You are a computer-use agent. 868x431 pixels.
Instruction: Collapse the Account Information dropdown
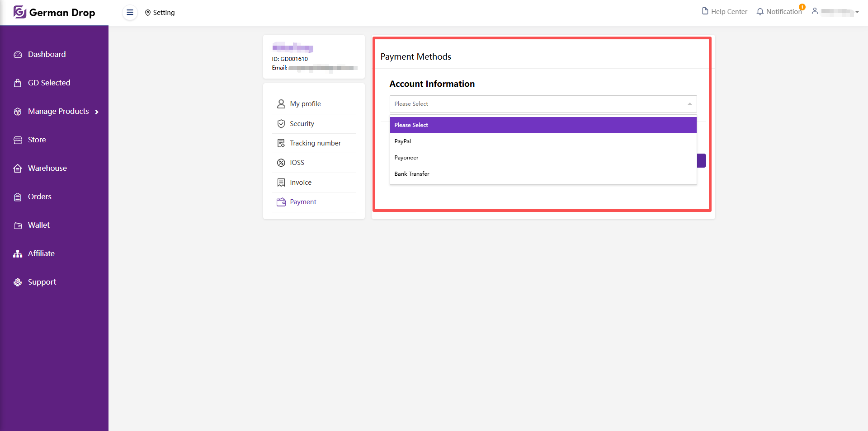689,104
